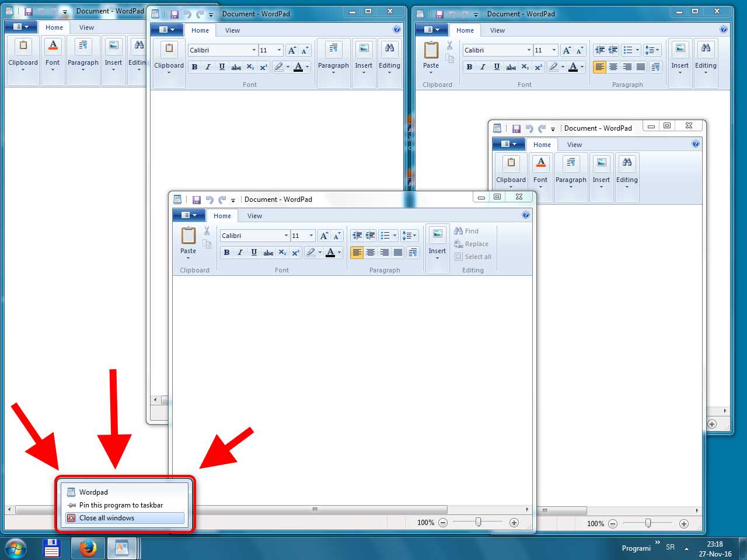The width and height of the screenshot is (747, 560).
Task: Click the WordPad taskbar button
Action: point(122,548)
